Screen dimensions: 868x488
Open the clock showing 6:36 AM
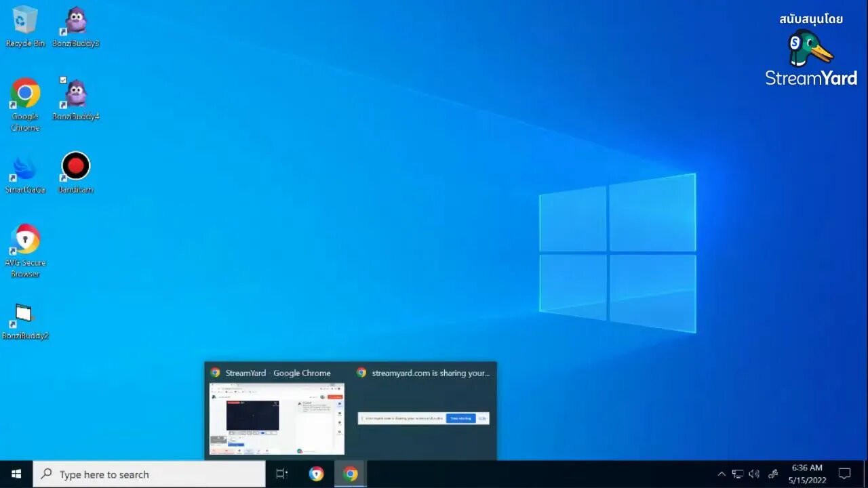click(x=806, y=474)
